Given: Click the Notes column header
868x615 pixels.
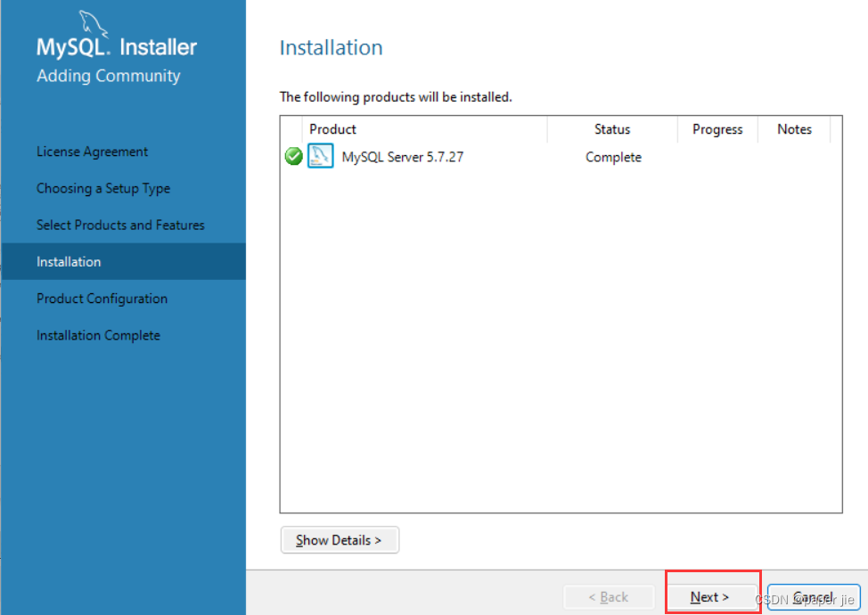Looking at the screenshot, I should coord(794,129).
